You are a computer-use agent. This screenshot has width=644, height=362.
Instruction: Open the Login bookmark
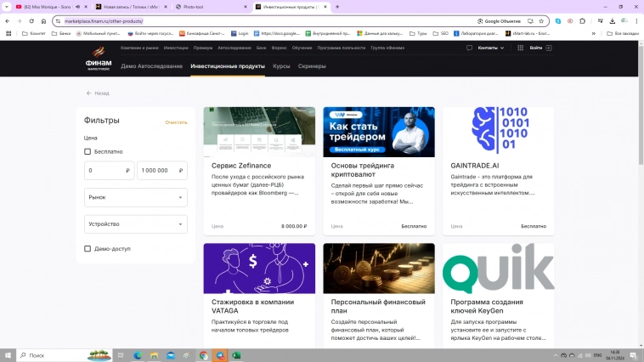pos(240,33)
